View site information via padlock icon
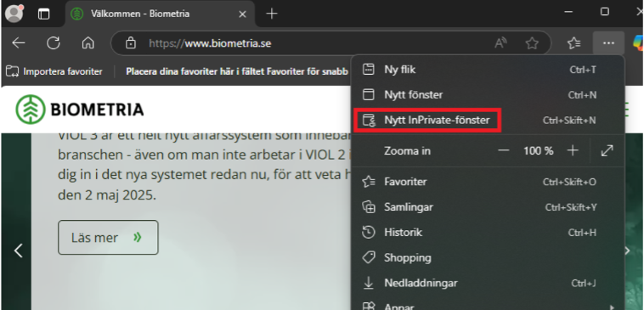This screenshot has width=644, height=310. pos(130,42)
